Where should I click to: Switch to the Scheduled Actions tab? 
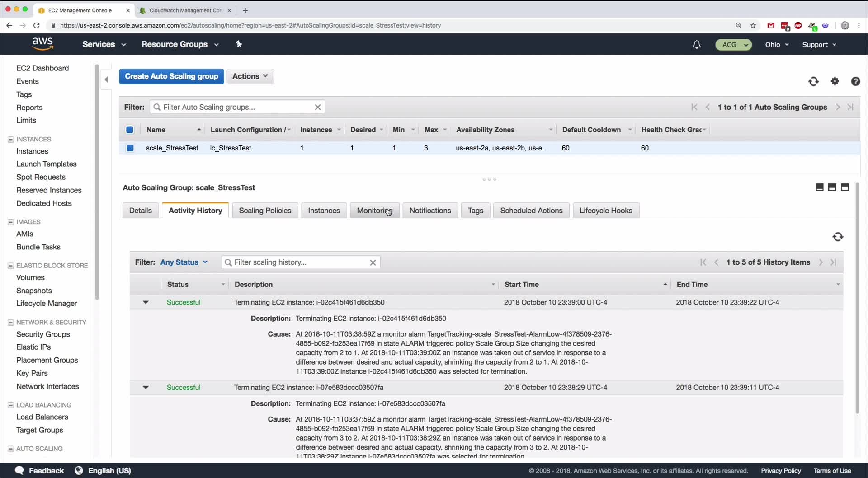[x=531, y=211]
